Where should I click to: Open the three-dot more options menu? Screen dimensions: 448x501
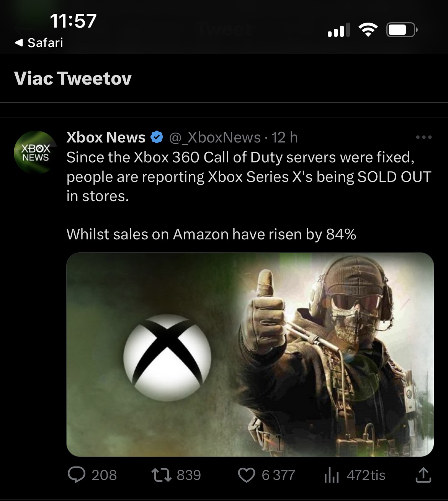coord(424,137)
